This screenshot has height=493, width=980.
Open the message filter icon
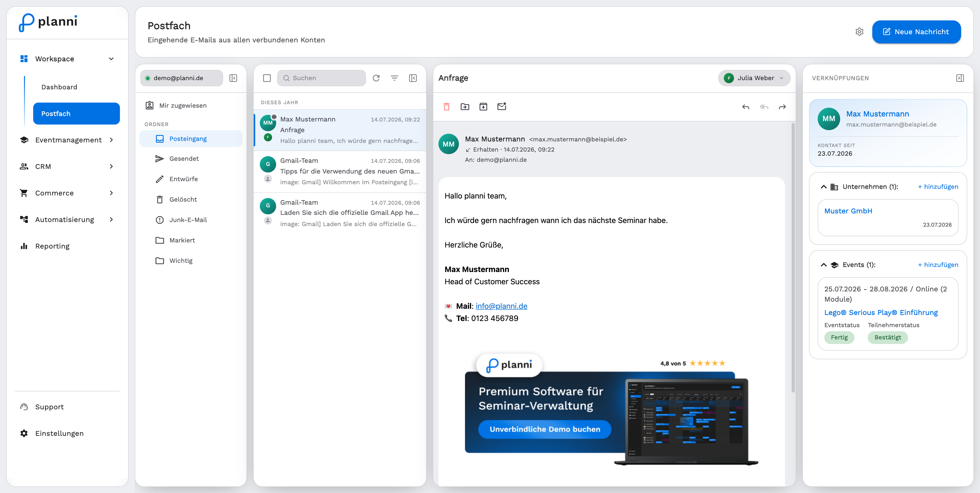pos(395,78)
